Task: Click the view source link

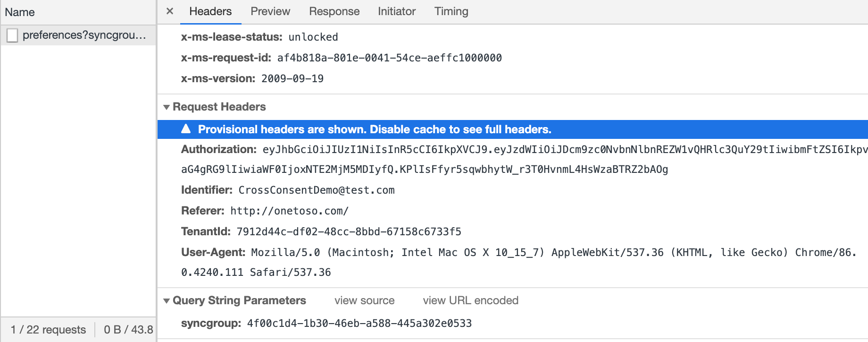Action: (x=364, y=300)
